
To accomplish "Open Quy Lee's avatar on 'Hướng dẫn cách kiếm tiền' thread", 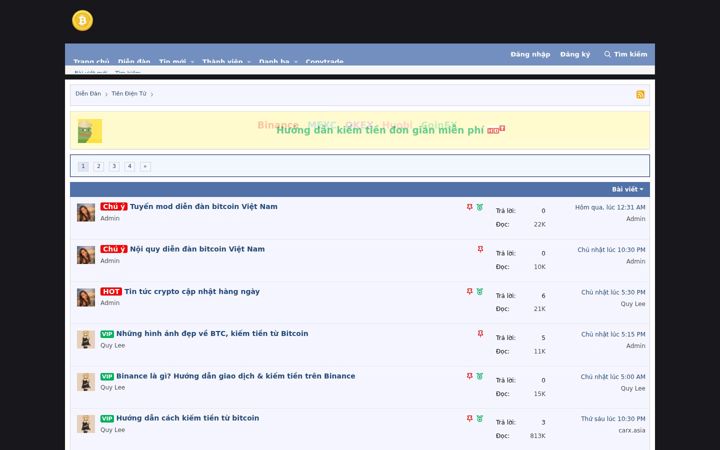I will click(86, 424).
